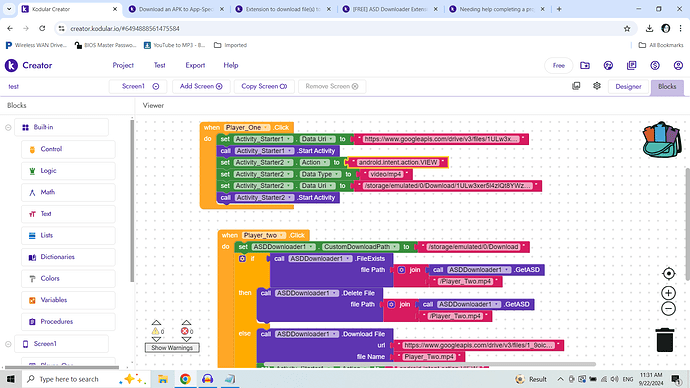
Task: Click the Remove Screen button
Action: (x=332, y=86)
